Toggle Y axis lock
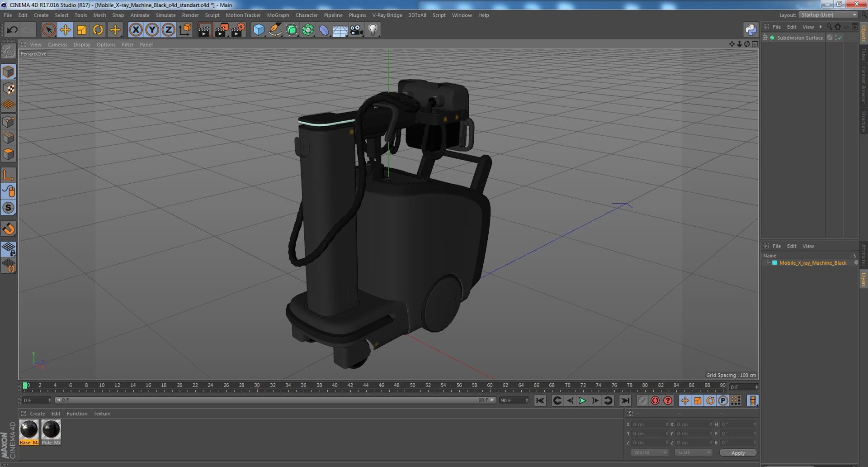Image resolution: width=868 pixels, height=467 pixels. point(152,30)
